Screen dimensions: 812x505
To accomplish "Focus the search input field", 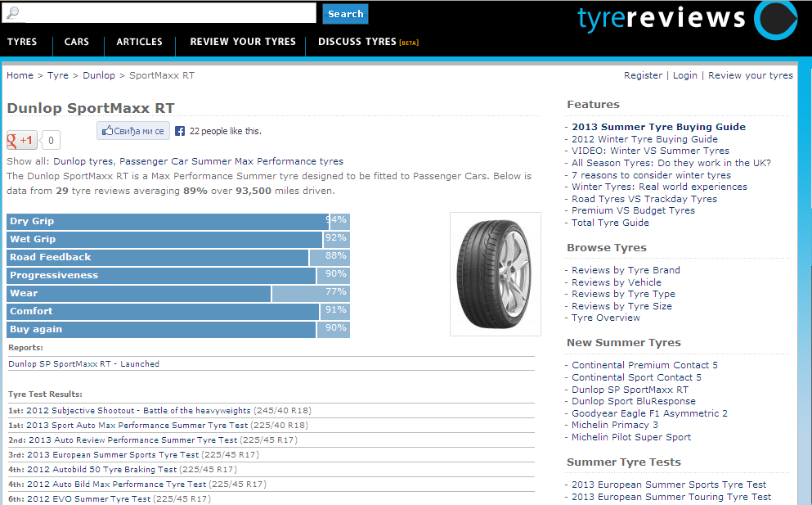I will [159, 13].
